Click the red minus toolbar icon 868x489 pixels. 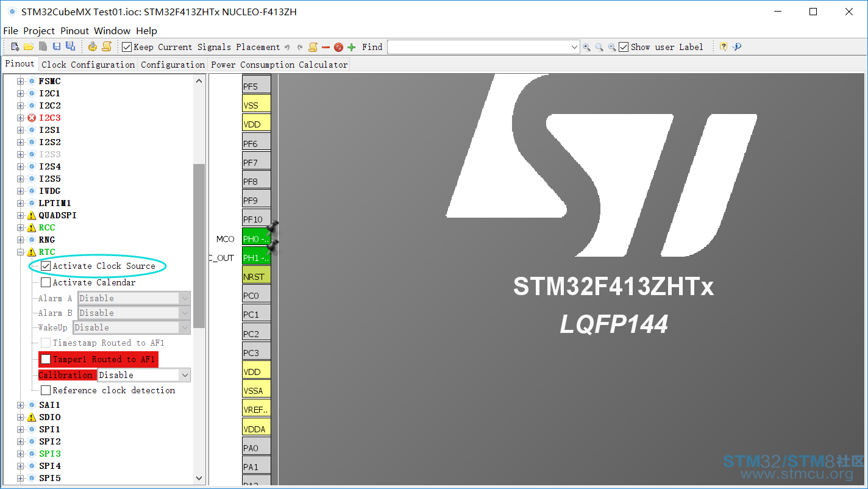point(325,47)
